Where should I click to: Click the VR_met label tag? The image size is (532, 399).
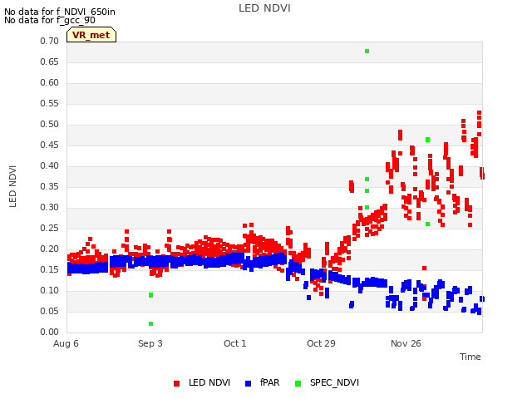(x=91, y=35)
